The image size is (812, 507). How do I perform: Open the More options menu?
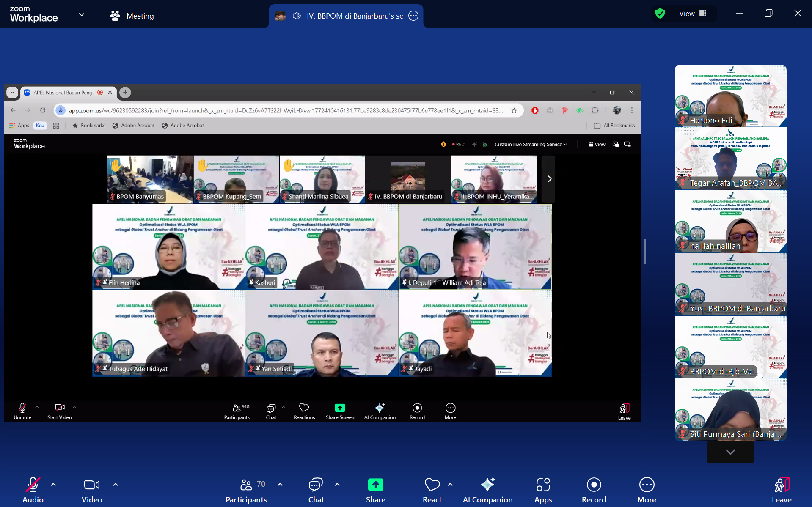click(x=647, y=490)
